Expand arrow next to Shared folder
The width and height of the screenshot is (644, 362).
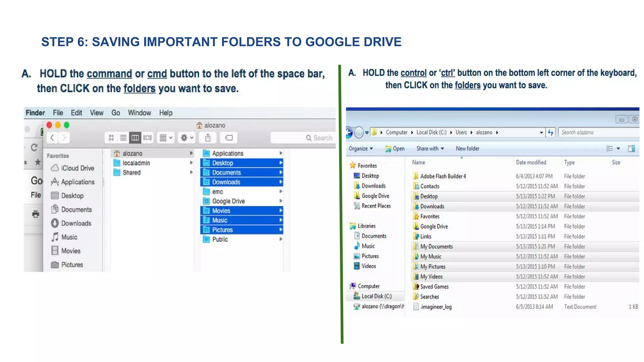pyautogui.click(x=191, y=172)
